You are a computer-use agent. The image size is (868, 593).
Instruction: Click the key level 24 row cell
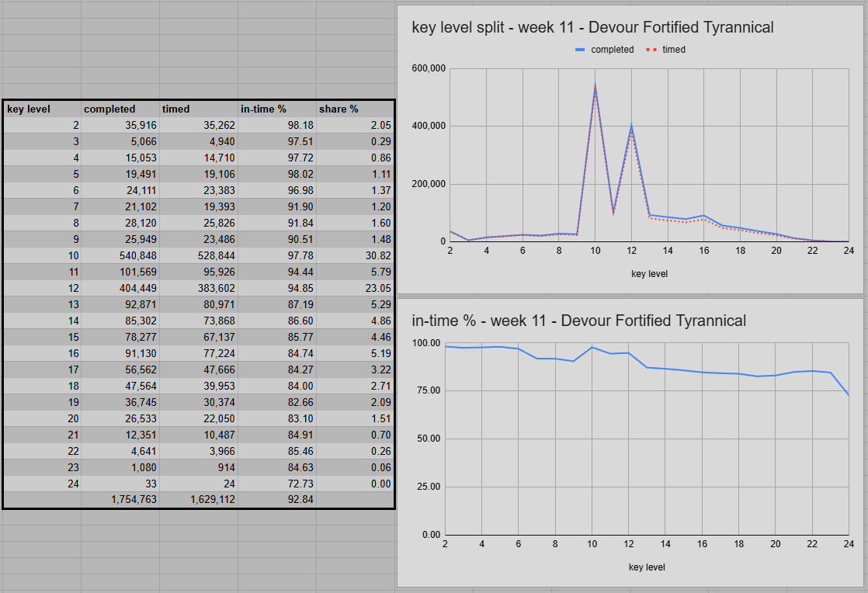42,484
